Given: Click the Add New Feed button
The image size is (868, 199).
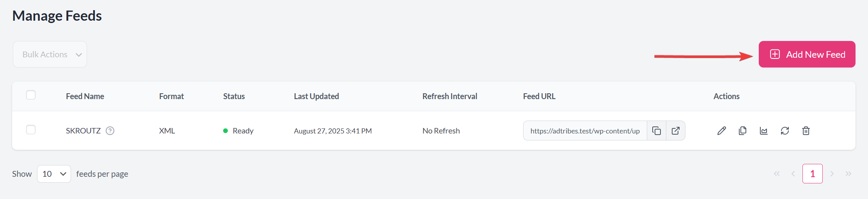Looking at the screenshot, I should tap(807, 54).
